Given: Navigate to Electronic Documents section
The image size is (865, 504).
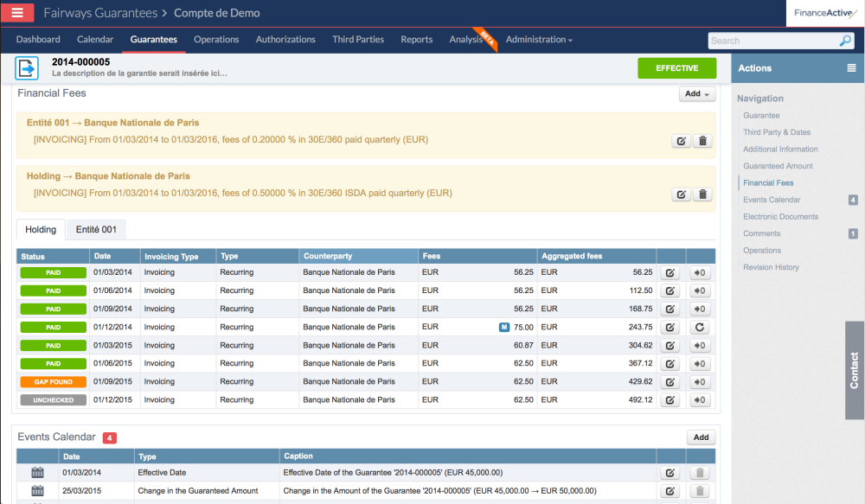Looking at the screenshot, I should 780,217.
